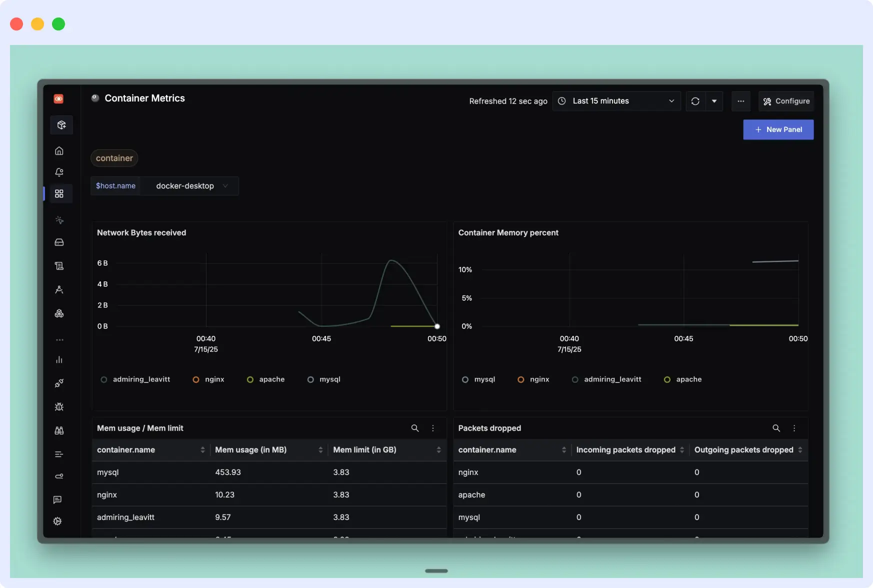This screenshot has width=873, height=588.
Task: Expand the docker-desktop host name dropdown
Action: click(x=190, y=185)
